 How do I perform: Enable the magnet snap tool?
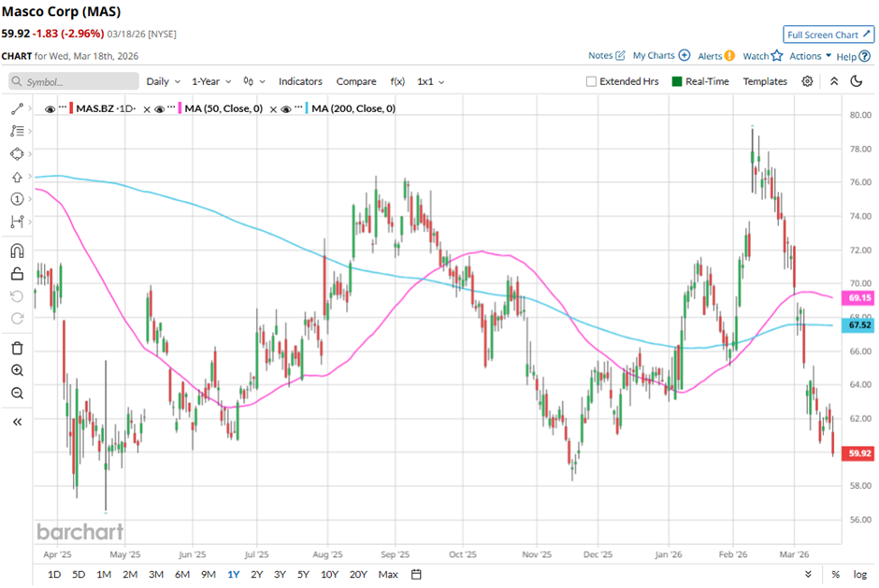point(17,251)
